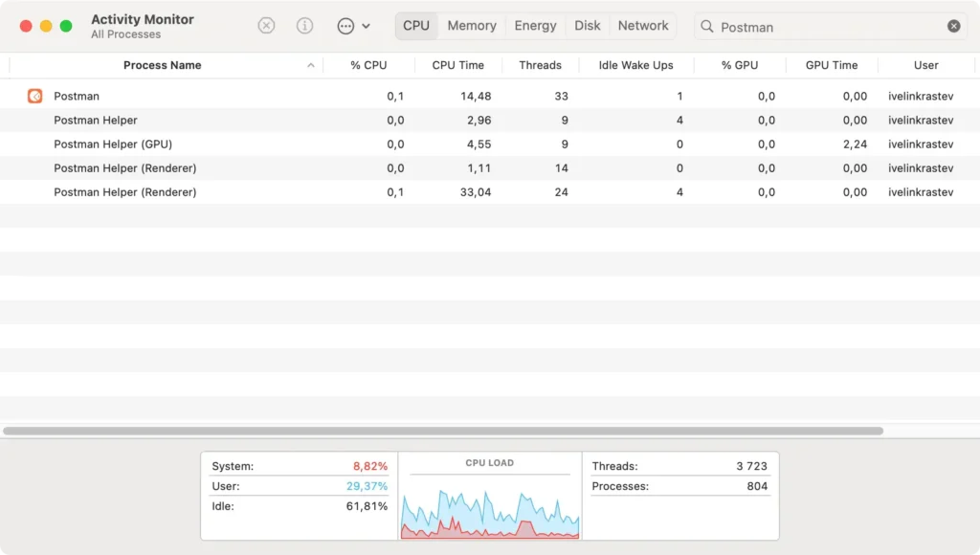Viewport: 980px width, 555px height.
Task: Sort by % GPU column
Action: pos(740,65)
